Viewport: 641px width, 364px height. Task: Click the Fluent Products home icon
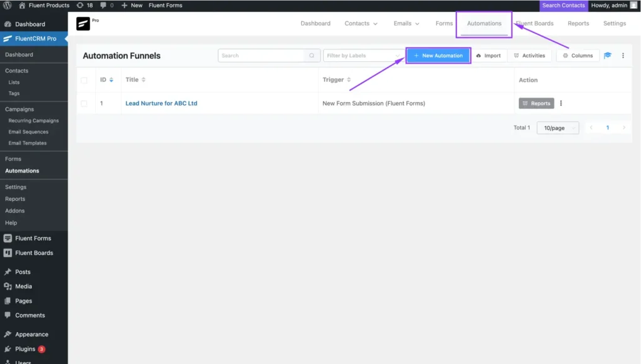22,5
